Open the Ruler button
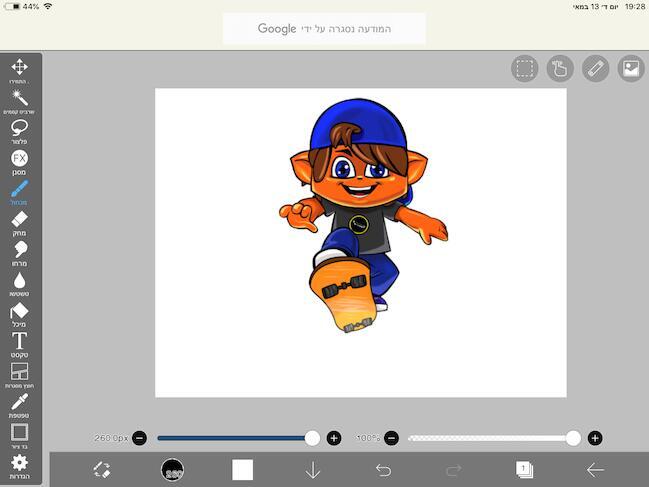 pyautogui.click(x=596, y=68)
